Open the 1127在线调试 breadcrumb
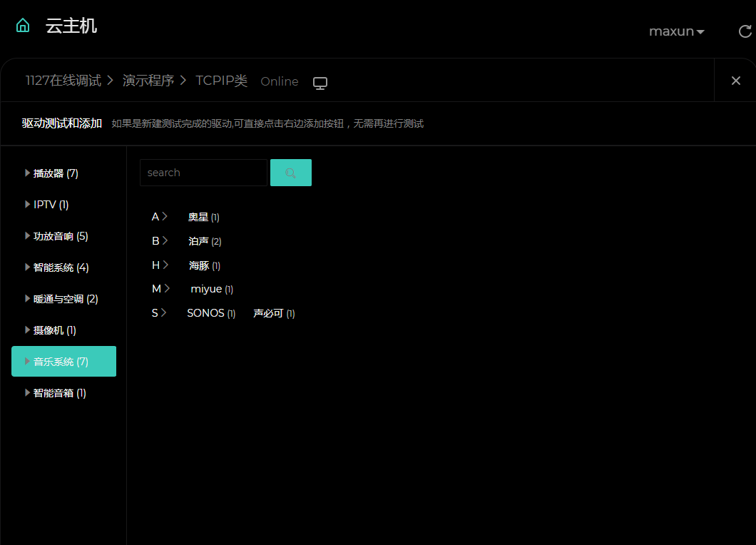This screenshot has height=545, width=756. tap(63, 81)
